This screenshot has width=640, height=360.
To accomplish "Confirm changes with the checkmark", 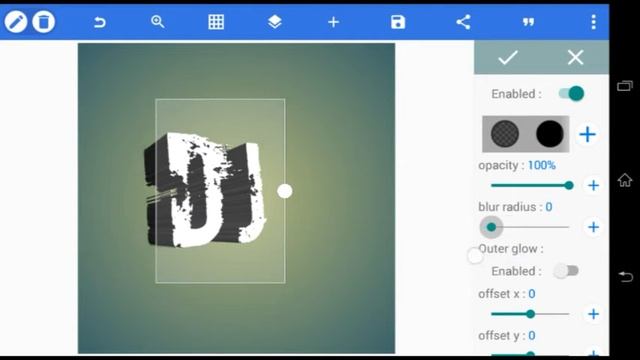I will pos(508,58).
